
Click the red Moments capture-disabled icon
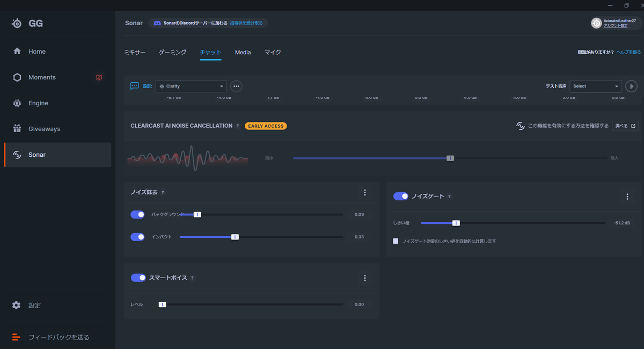click(99, 77)
